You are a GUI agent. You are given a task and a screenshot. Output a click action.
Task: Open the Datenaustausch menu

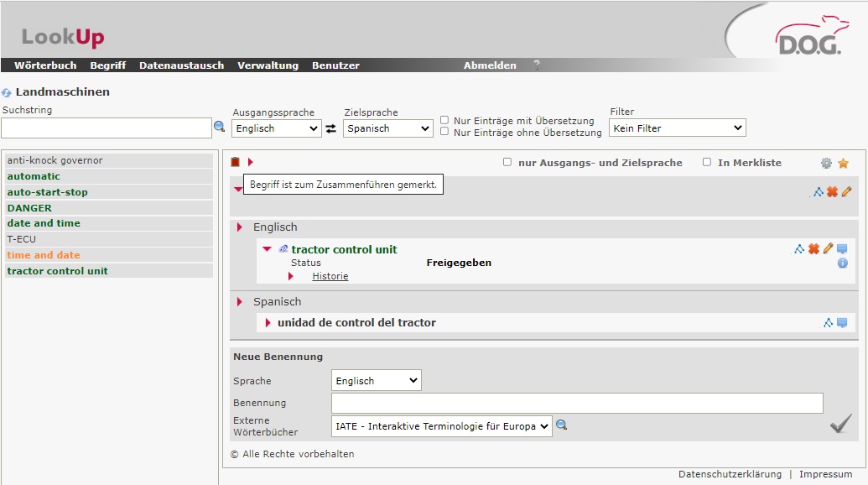(181, 65)
